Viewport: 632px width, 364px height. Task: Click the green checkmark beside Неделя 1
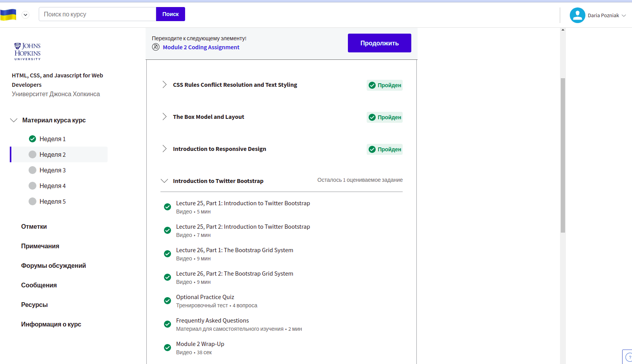tap(32, 139)
